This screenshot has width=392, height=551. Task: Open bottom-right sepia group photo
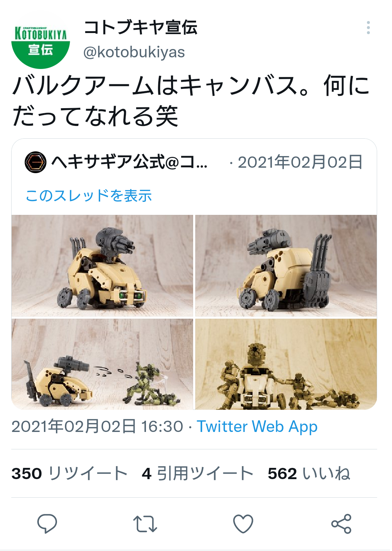pos(286,364)
